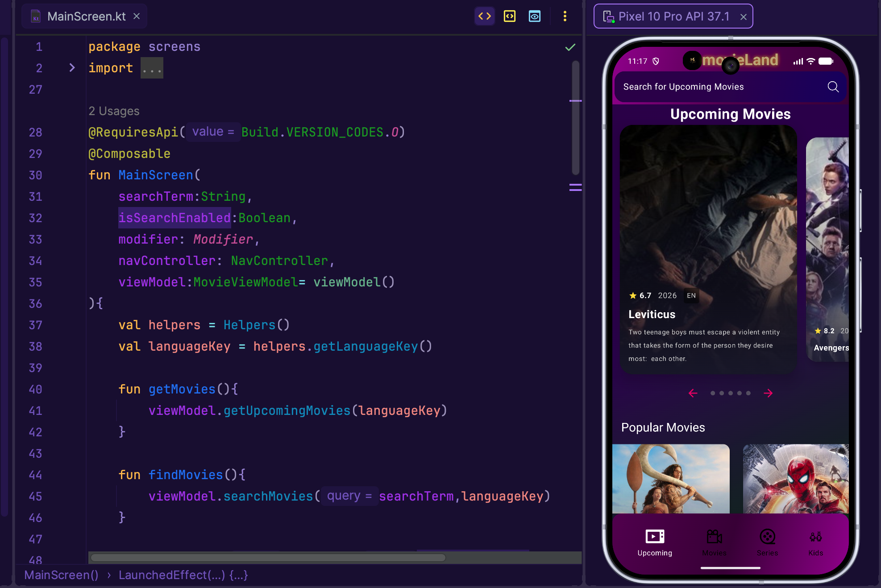The image size is (881, 588).
Task: Open the 2 Usages code hint
Action: pyautogui.click(x=114, y=111)
